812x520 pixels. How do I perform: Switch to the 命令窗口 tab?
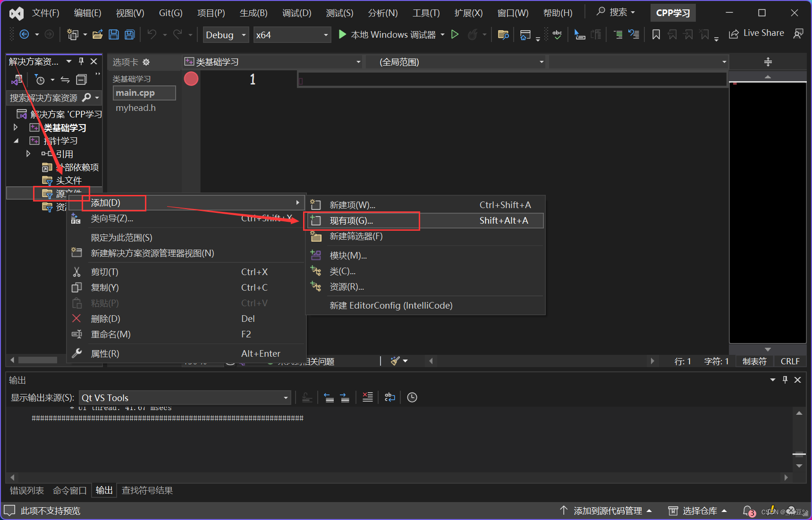70,491
